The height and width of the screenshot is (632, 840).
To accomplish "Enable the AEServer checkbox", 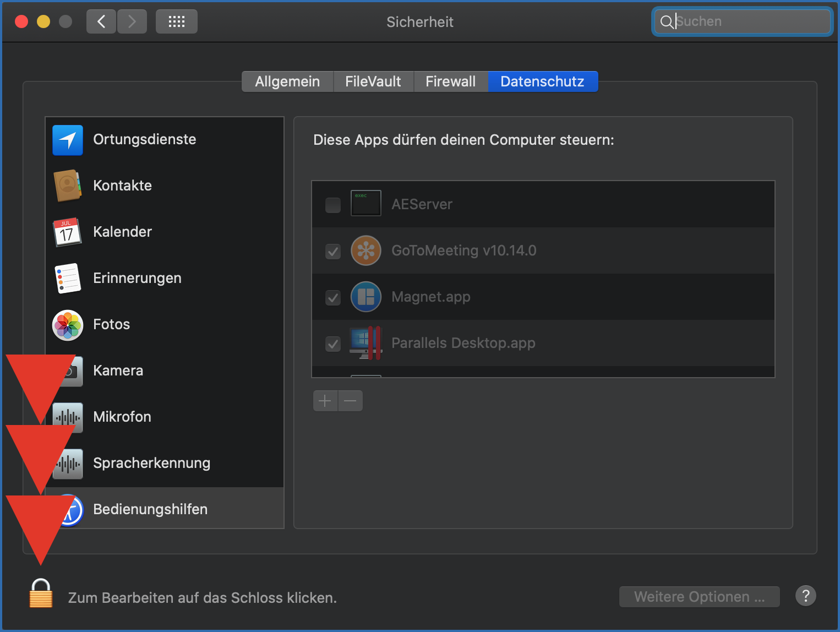I will (x=333, y=205).
